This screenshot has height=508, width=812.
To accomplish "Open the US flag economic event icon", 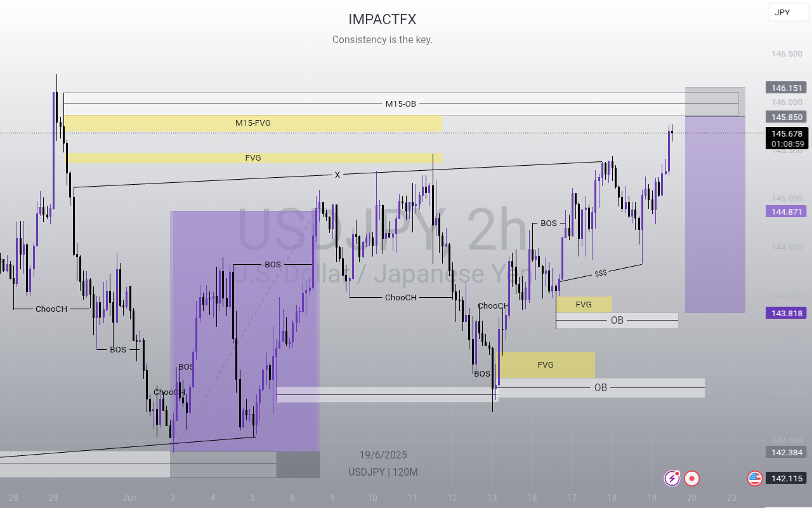I will click(x=754, y=478).
